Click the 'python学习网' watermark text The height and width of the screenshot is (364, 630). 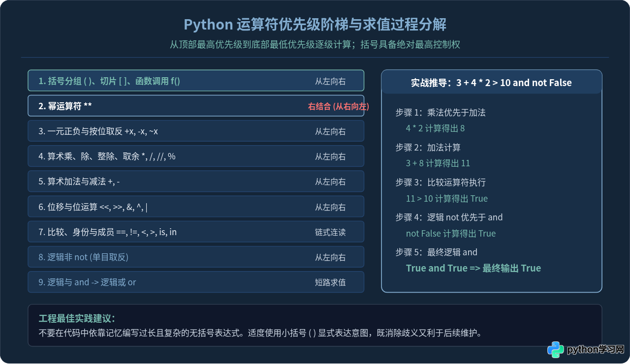click(x=596, y=350)
